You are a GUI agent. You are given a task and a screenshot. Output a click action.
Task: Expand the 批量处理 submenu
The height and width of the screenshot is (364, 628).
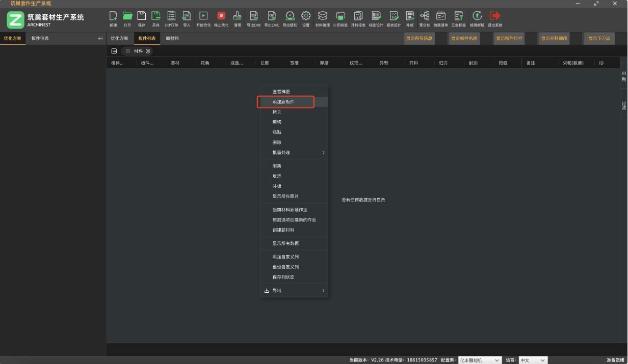(x=294, y=153)
